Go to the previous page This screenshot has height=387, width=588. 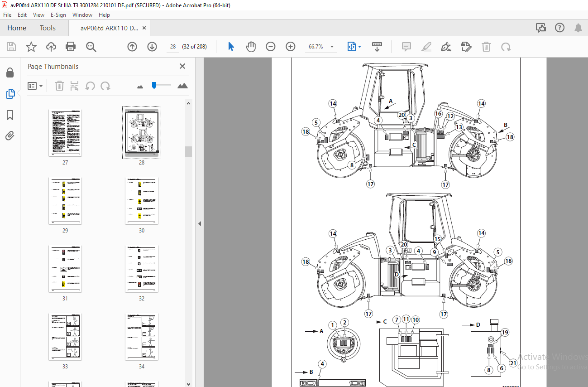tap(132, 47)
